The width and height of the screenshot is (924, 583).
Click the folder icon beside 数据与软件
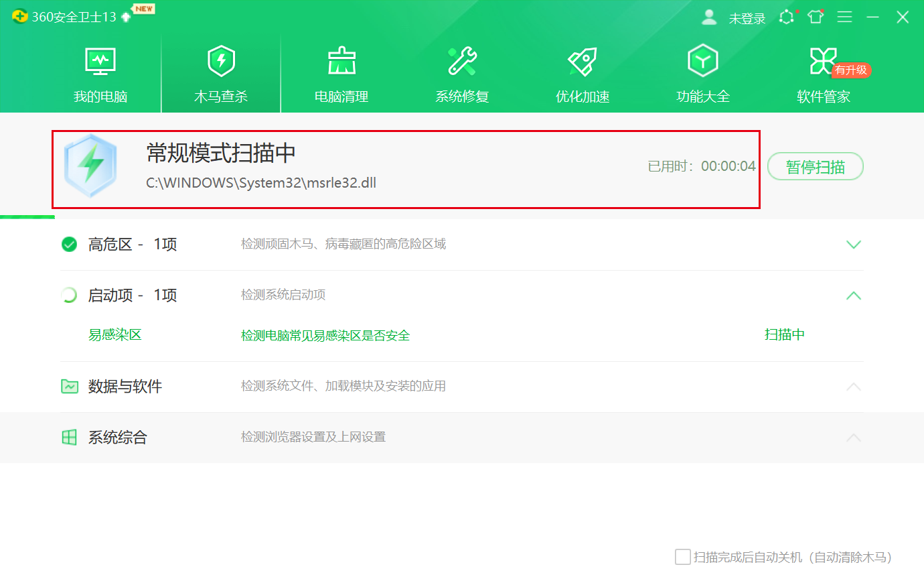tap(70, 387)
